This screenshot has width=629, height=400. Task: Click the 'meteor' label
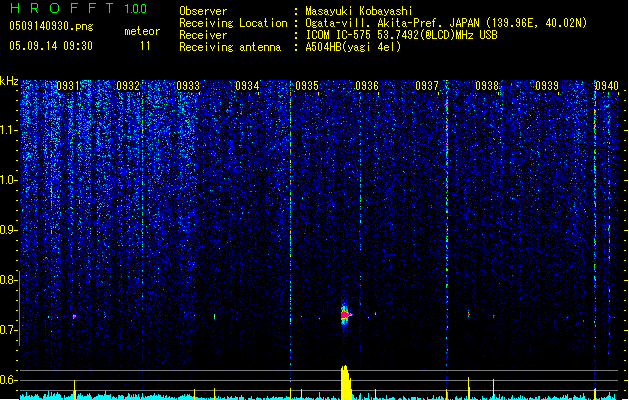pyautogui.click(x=142, y=31)
